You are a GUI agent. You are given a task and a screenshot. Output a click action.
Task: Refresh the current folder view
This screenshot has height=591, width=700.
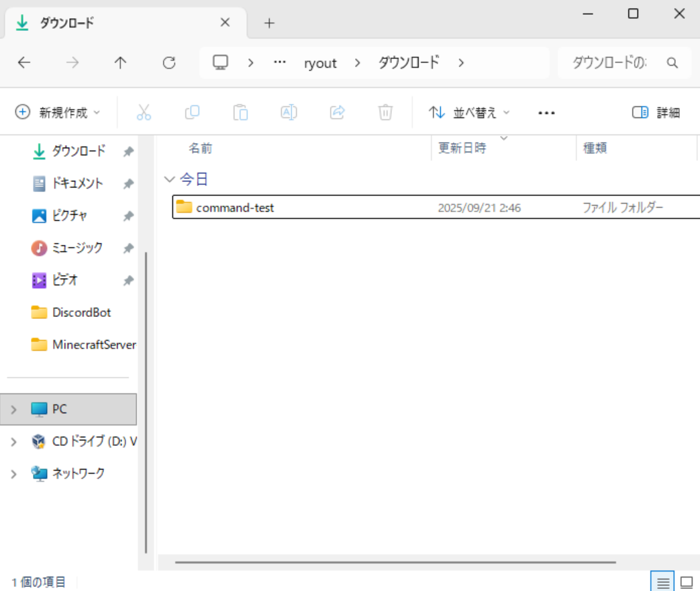click(169, 62)
